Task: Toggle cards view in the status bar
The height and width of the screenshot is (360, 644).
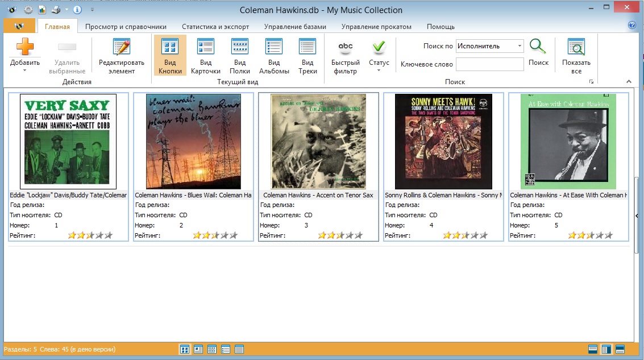Action: 198,350
